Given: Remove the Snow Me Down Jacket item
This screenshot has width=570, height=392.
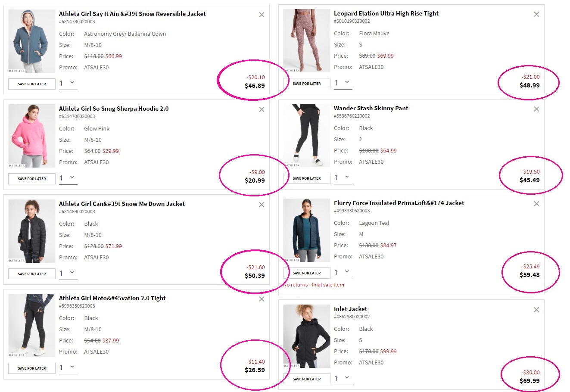Looking at the screenshot, I should (262, 205).
